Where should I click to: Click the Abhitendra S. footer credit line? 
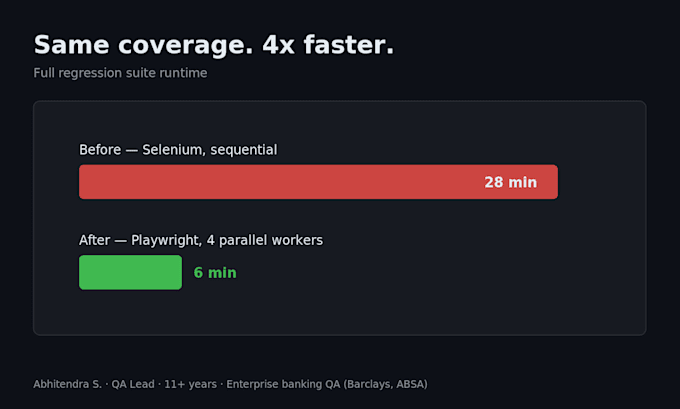coord(230,384)
